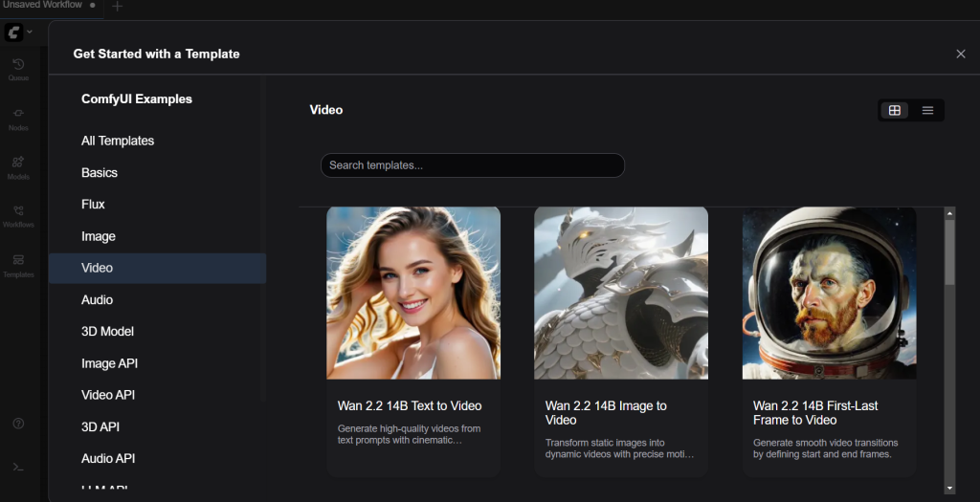
Task: Select the Basics category
Action: coord(158,172)
